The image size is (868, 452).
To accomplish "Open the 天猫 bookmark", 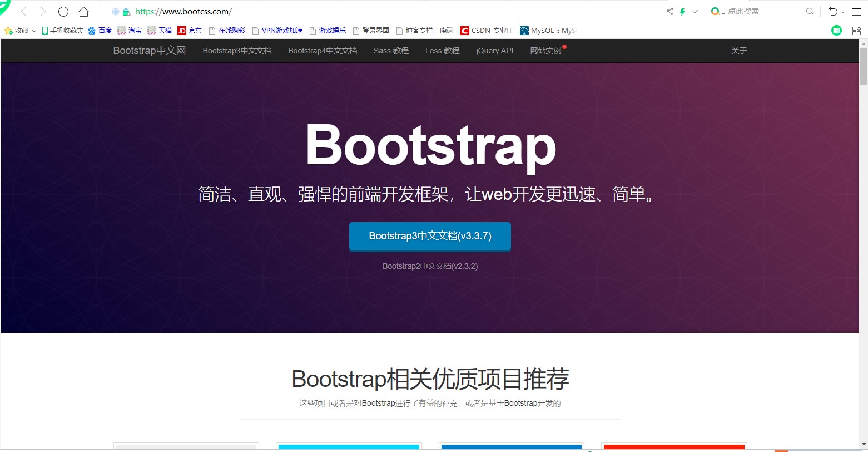I will 160,31.
